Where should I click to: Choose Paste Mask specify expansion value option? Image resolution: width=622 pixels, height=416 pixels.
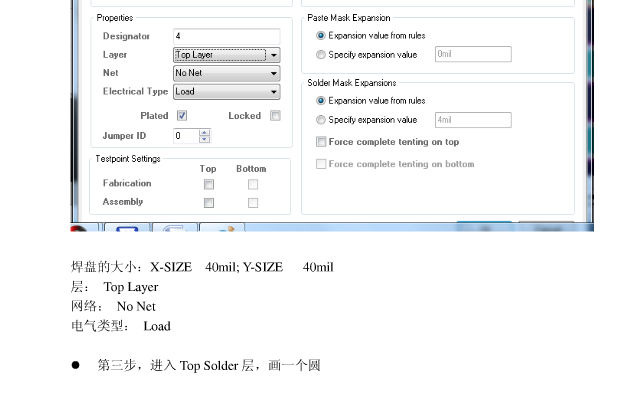[x=321, y=55]
